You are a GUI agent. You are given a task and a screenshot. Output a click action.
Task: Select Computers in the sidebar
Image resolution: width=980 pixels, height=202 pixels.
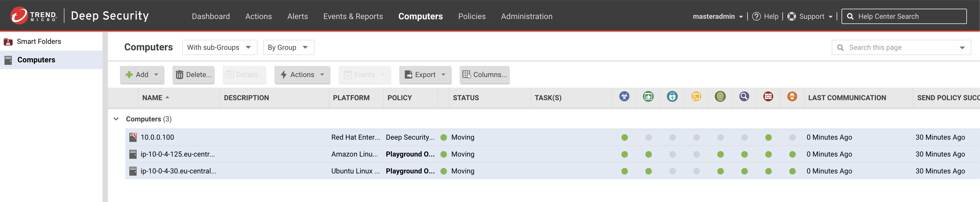pyautogui.click(x=36, y=60)
